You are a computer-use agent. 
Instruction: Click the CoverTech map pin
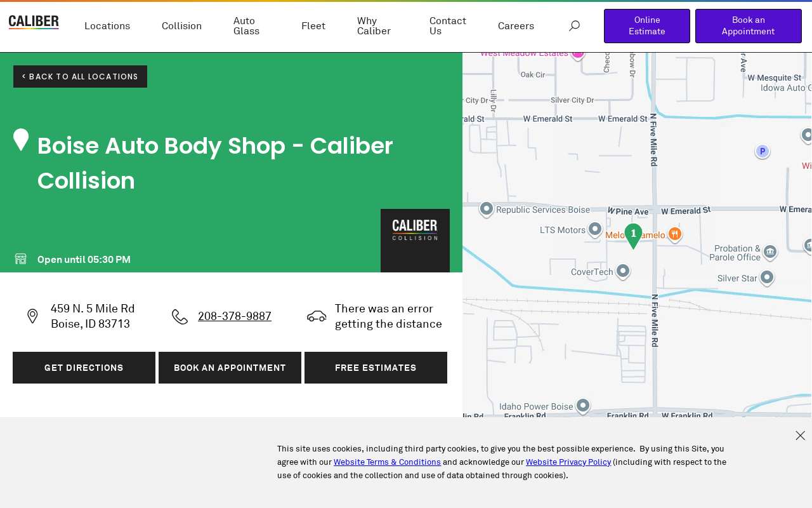click(623, 271)
